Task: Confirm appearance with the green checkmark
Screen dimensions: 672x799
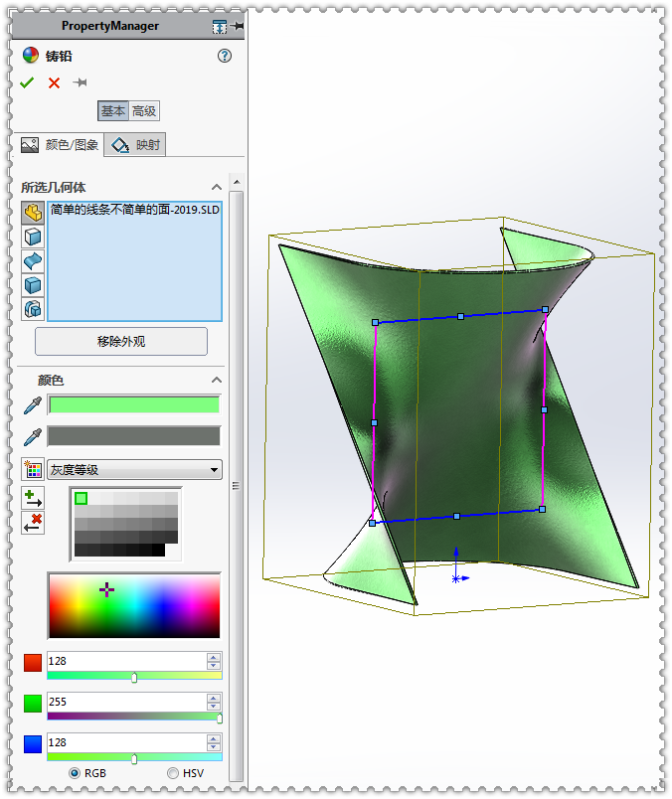Action: (x=27, y=83)
